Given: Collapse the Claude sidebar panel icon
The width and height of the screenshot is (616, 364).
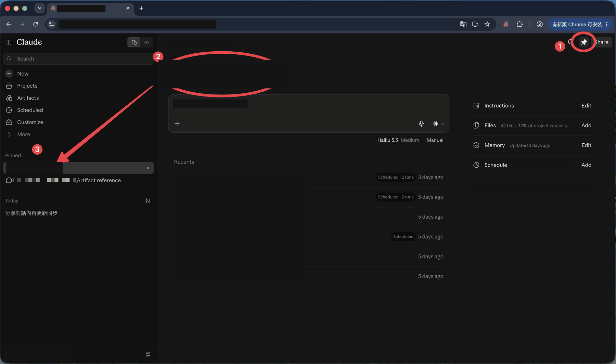Looking at the screenshot, I should [x=9, y=42].
